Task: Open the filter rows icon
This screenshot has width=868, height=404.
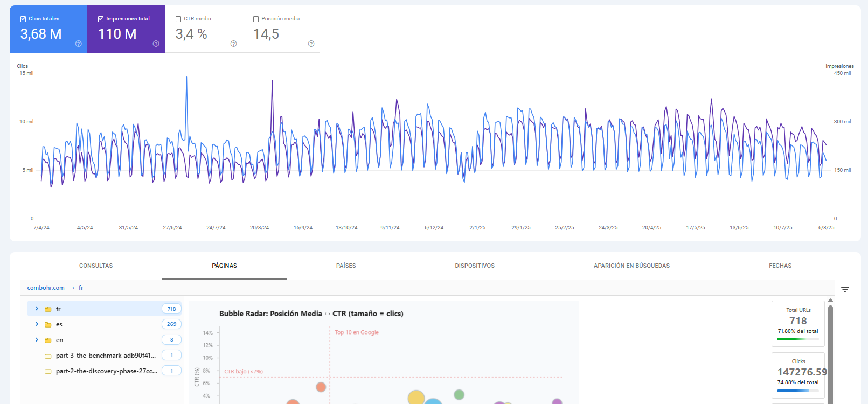Action: [845, 289]
